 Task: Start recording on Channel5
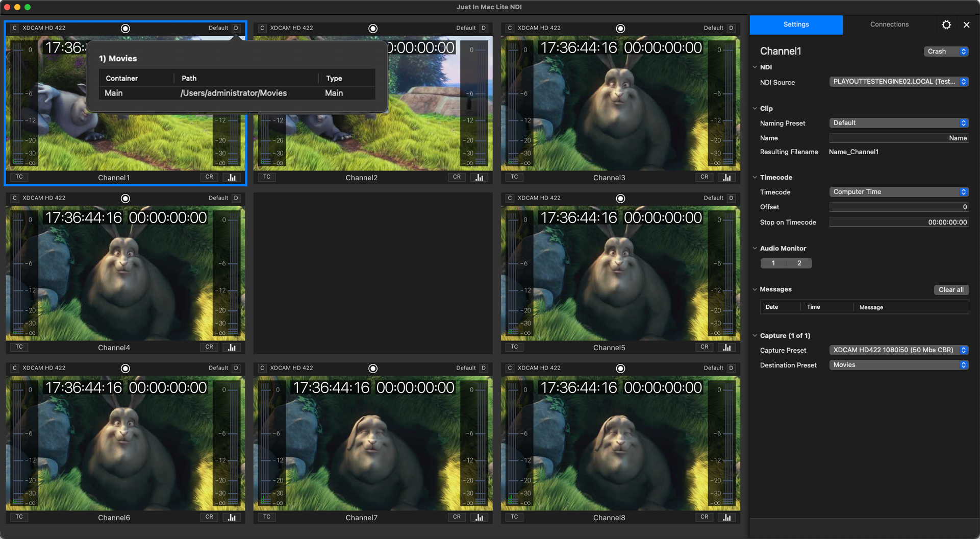coord(620,199)
